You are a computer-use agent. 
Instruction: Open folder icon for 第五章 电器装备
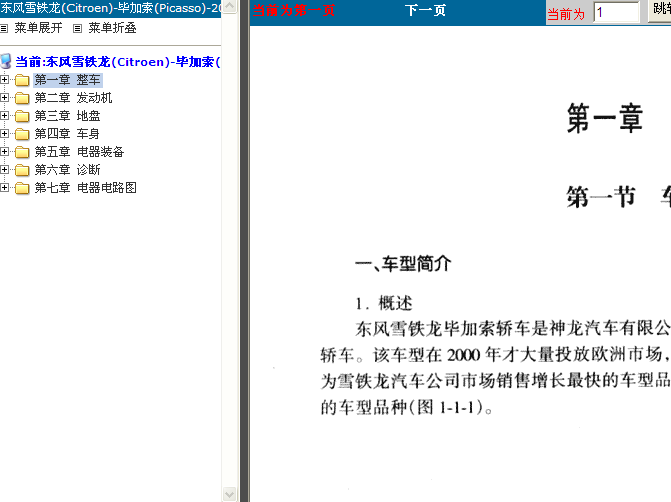tap(22, 152)
